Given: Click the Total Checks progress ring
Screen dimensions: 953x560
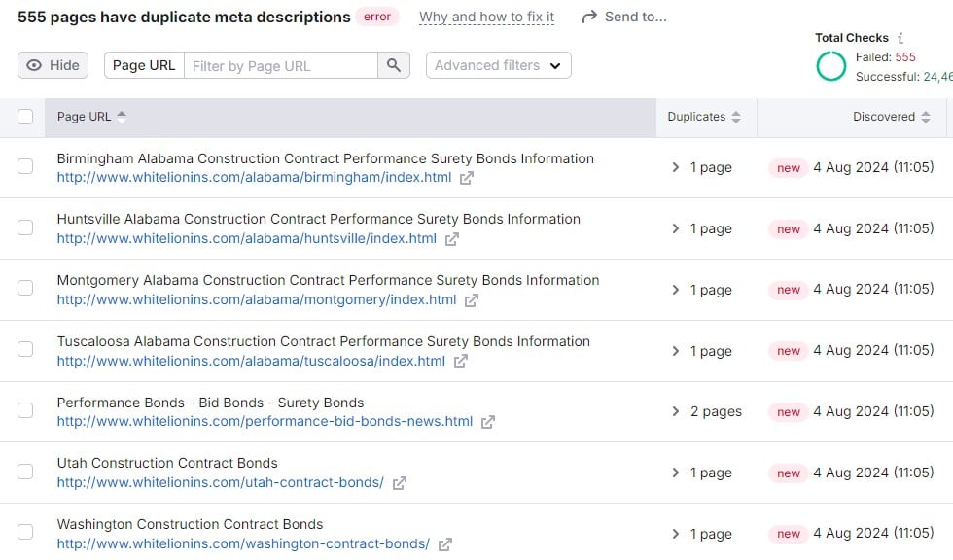Looking at the screenshot, I should click(831, 66).
